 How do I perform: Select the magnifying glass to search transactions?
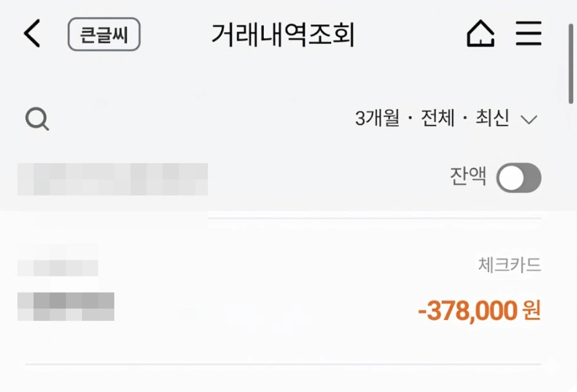tap(37, 119)
